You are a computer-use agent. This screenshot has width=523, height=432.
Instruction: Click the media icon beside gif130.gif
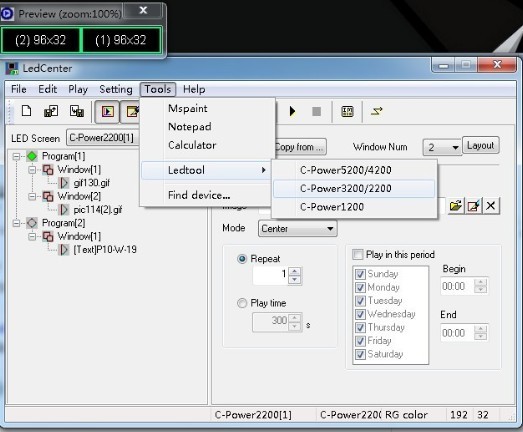pos(64,183)
